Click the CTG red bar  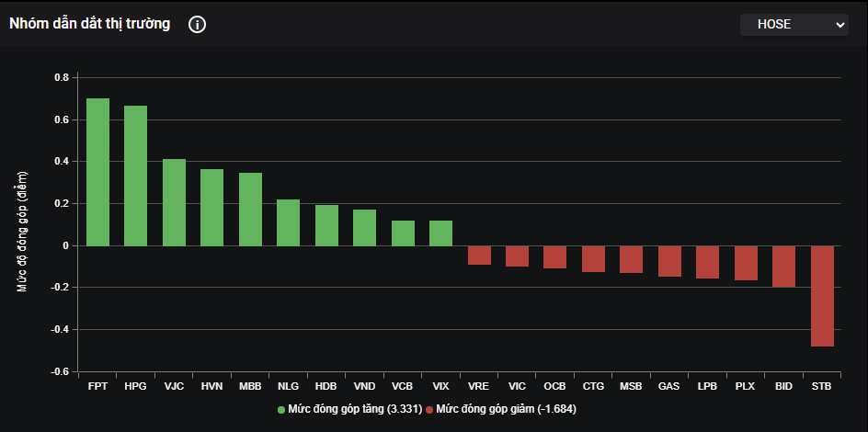click(x=593, y=258)
